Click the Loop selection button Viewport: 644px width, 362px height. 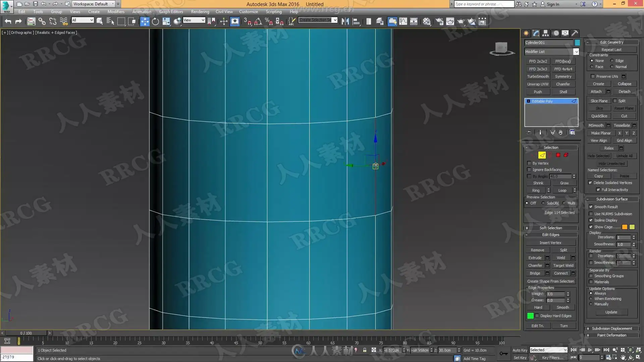coord(562,190)
